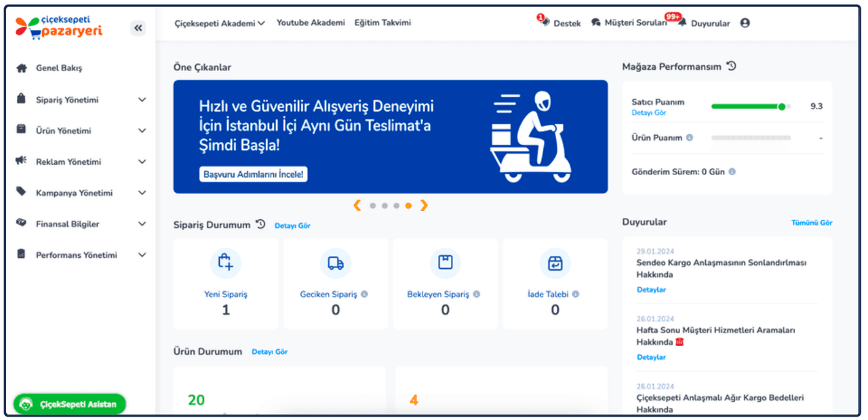Viewport: 868px width, 420px height.
Task: Click Detayı Gör beside Sipariş Durumum
Action: pyautogui.click(x=292, y=225)
